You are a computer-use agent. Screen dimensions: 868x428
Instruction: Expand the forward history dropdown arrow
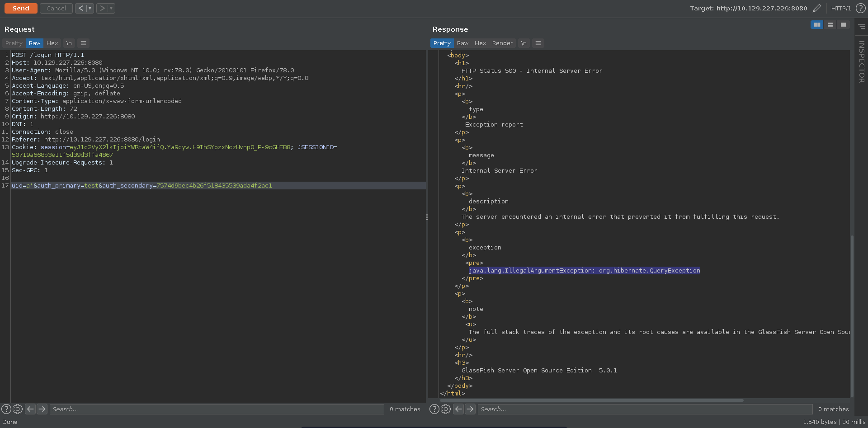pos(111,8)
